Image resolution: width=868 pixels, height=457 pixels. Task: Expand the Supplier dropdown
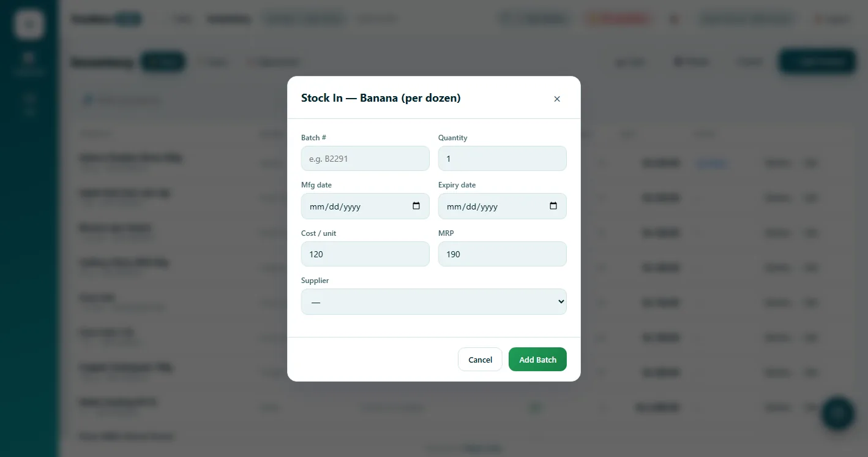pos(434,301)
